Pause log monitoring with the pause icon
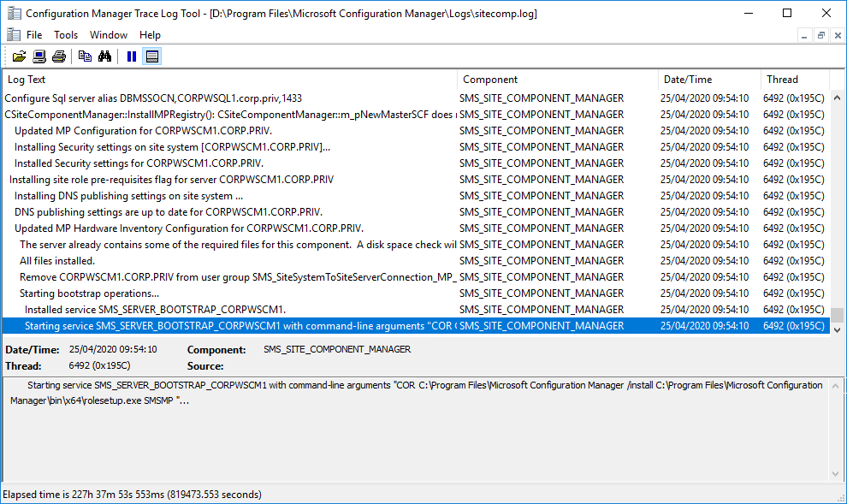Image resolution: width=847 pixels, height=504 pixels. (132, 56)
